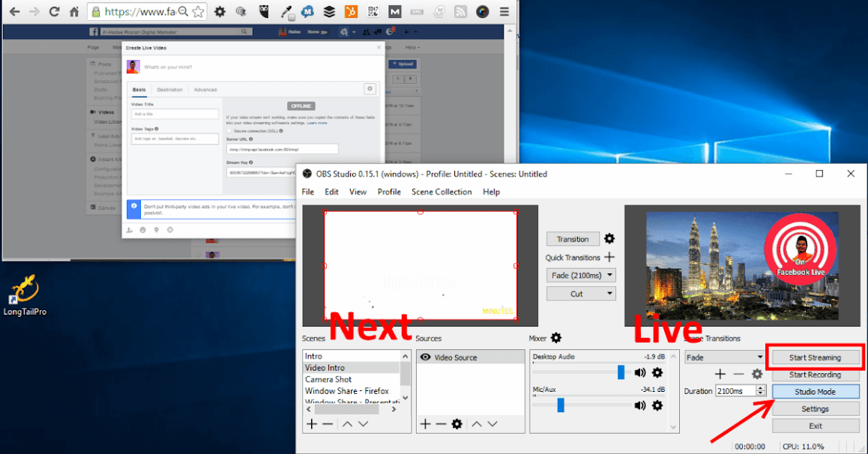Viewport: 868px width, 454px height.
Task: Click the Hootsuite owl extension icon
Action: coord(264,11)
